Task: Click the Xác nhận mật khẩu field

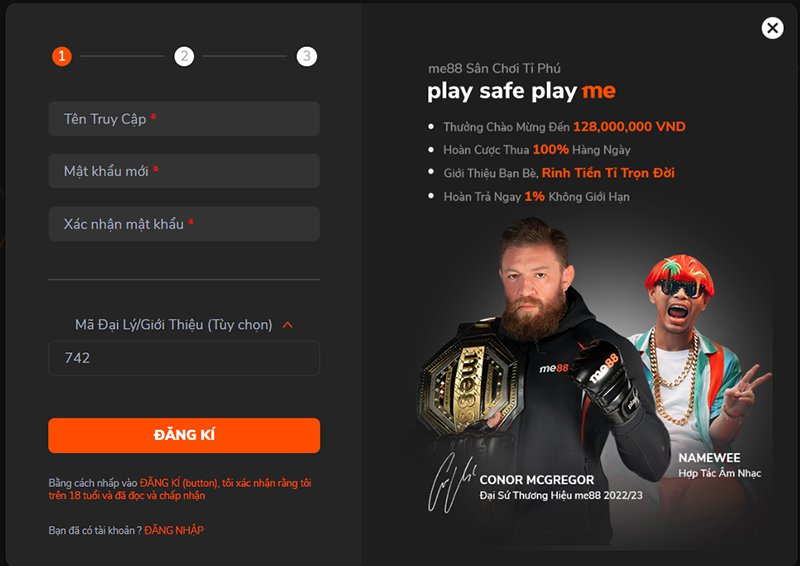Action: (184, 224)
